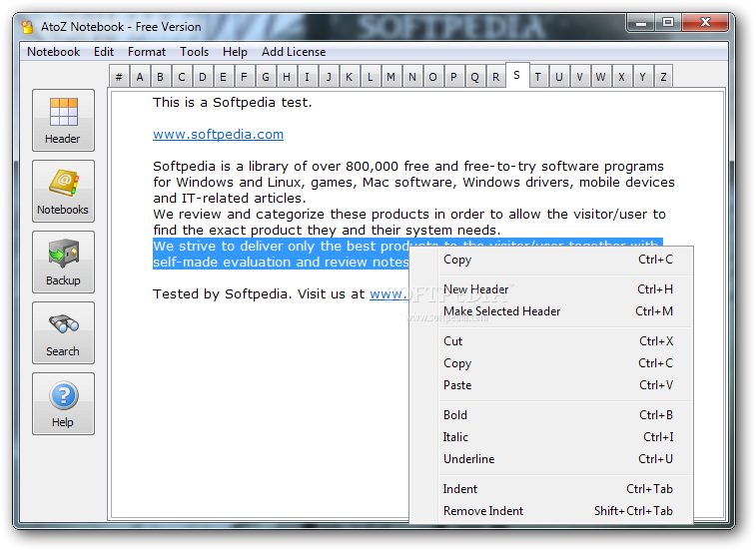Switch to the L tab
756x550 pixels.
click(370, 77)
